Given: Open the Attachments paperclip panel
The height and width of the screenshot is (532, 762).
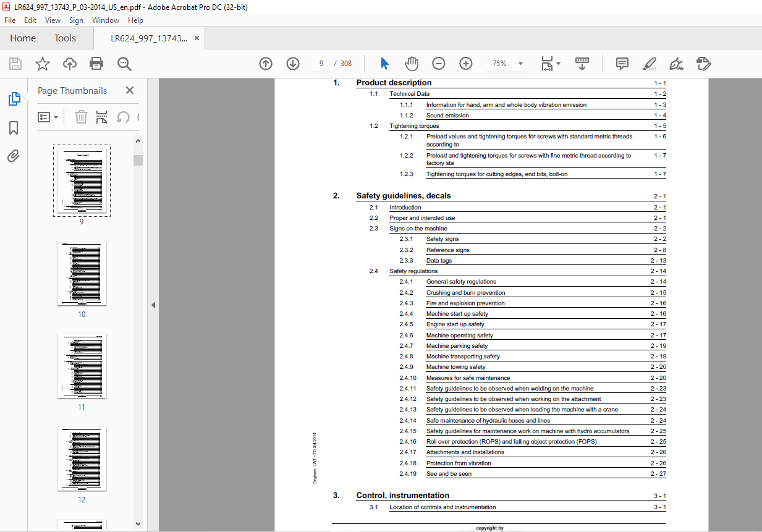Looking at the screenshot, I should 14,156.
